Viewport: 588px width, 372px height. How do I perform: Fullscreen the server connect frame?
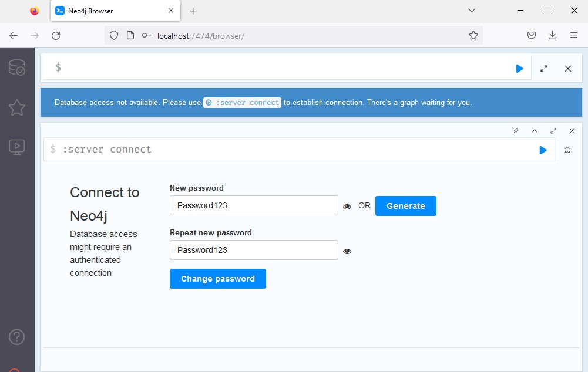pos(553,131)
